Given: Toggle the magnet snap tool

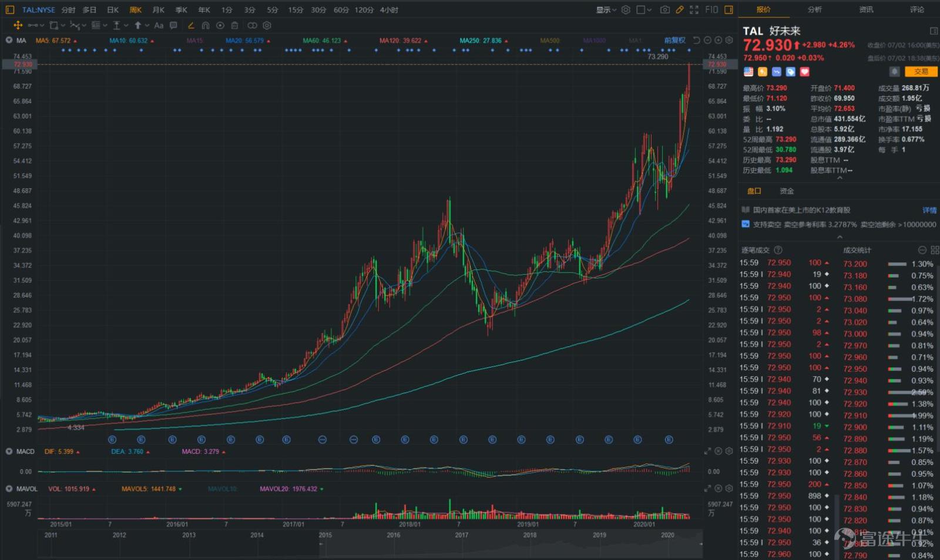Looking at the screenshot, I should click(x=205, y=25).
